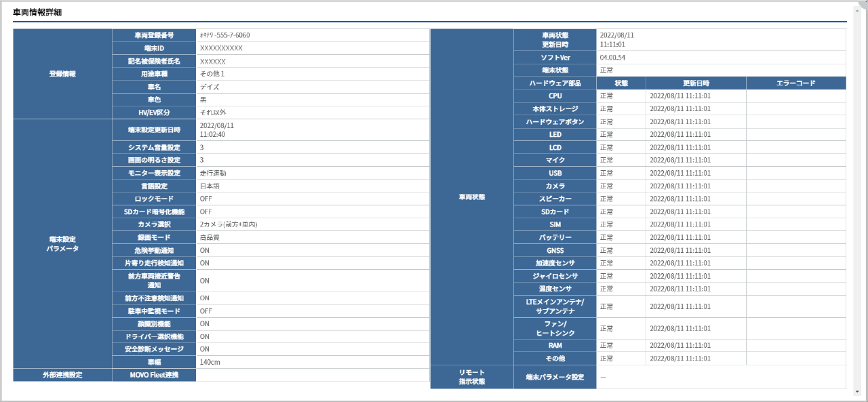The image size is (868, 402).
Task: Click the 車名 value デイズ
Action: (x=210, y=87)
